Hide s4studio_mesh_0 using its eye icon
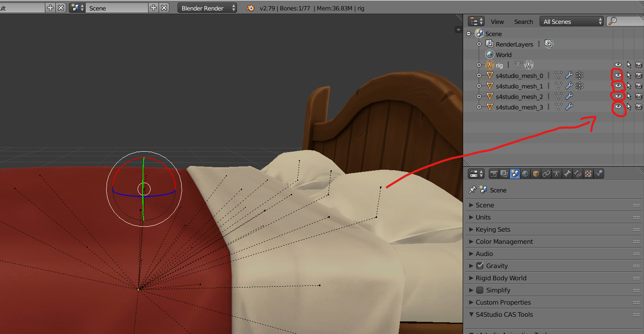Image resolution: width=644 pixels, height=334 pixels. click(x=618, y=75)
